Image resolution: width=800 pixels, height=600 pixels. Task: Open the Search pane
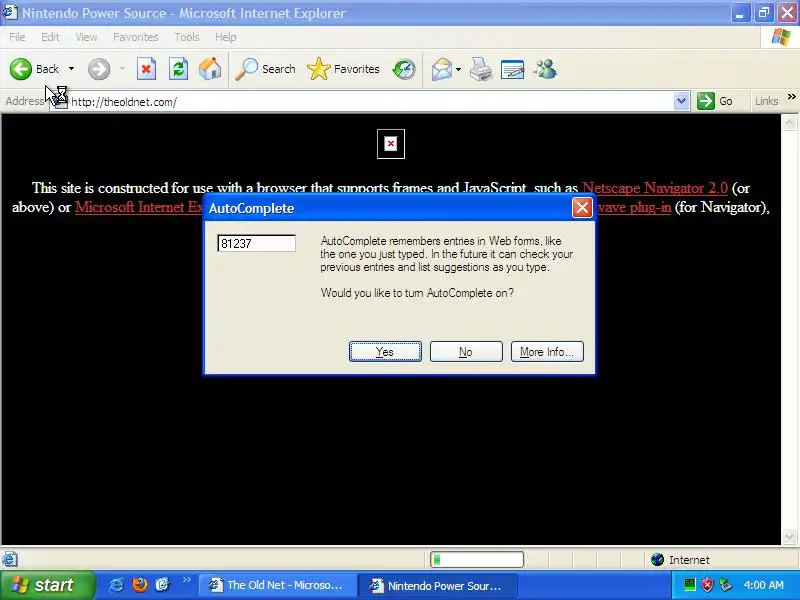(x=265, y=69)
